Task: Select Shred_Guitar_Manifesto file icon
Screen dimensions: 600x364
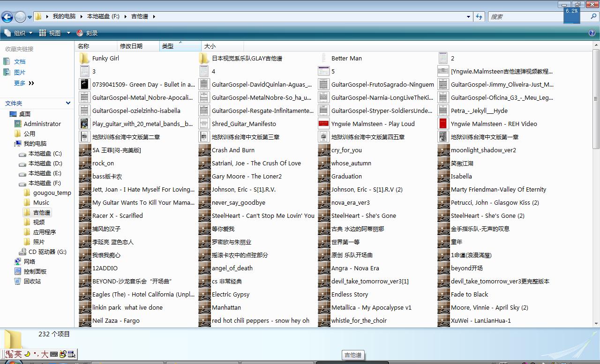Action: click(x=204, y=124)
